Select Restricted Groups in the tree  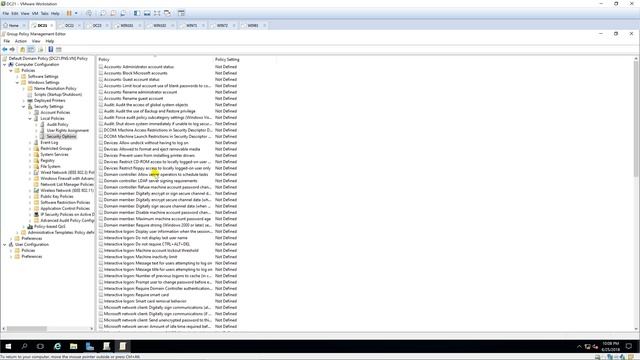(56, 149)
